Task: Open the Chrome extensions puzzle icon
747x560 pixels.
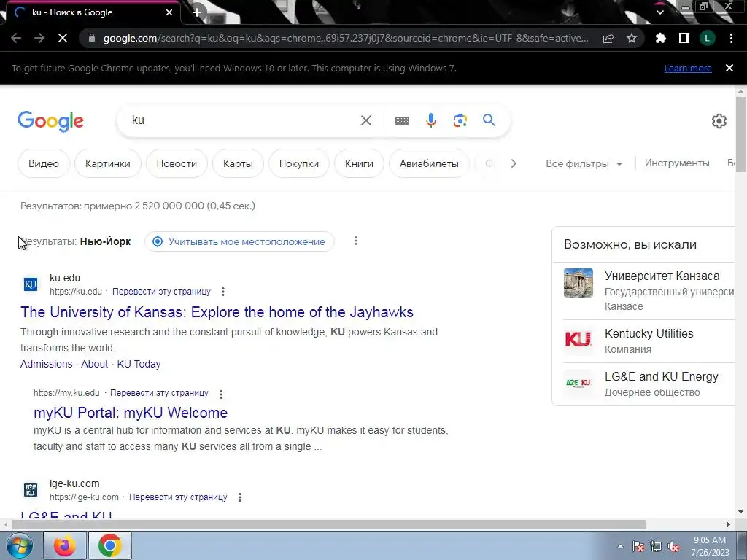Action: coord(661,38)
